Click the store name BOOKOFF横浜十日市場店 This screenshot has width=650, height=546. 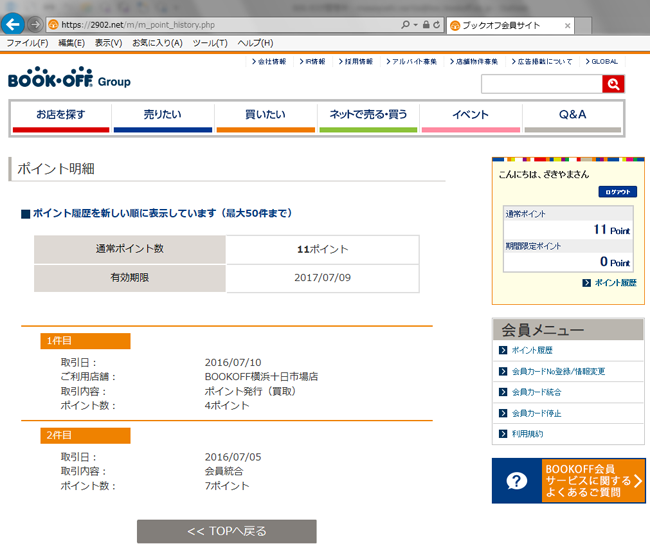pyautogui.click(x=261, y=377)
